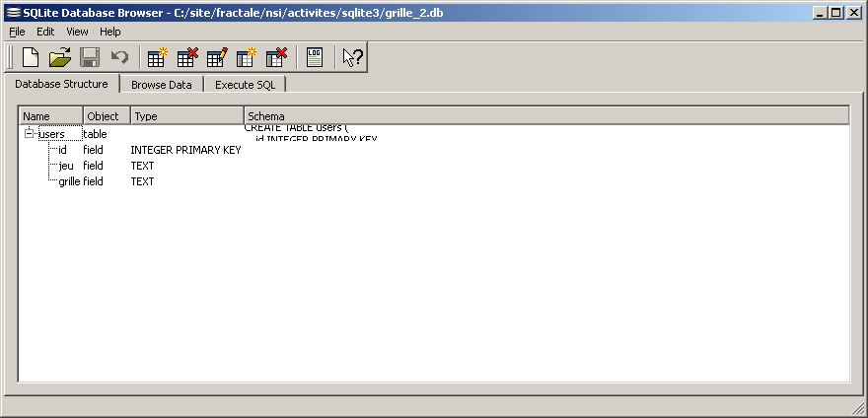This screenshot has width=868, height=418.
Task: Click the Schema column header
Action: [x=546, y=115]
